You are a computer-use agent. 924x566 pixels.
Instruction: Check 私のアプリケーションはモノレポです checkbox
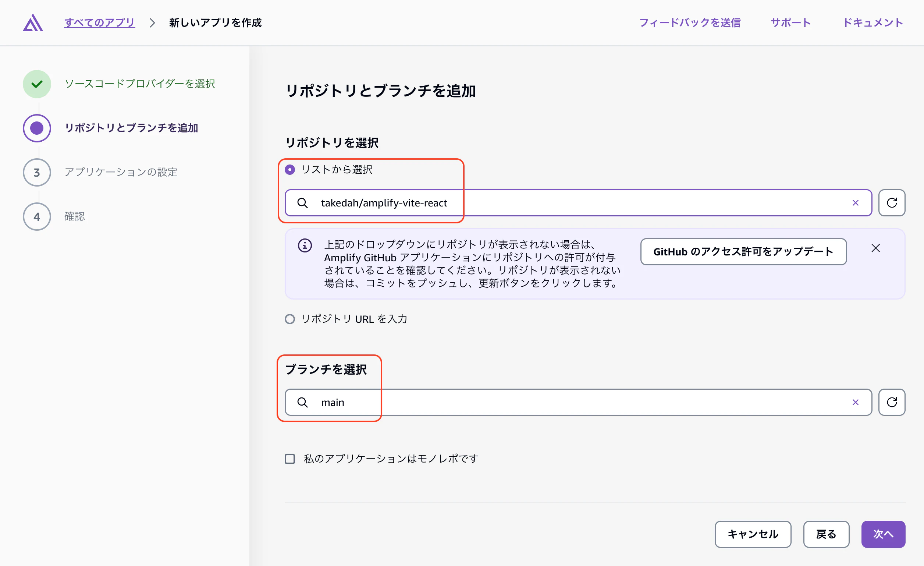[289, 459]
